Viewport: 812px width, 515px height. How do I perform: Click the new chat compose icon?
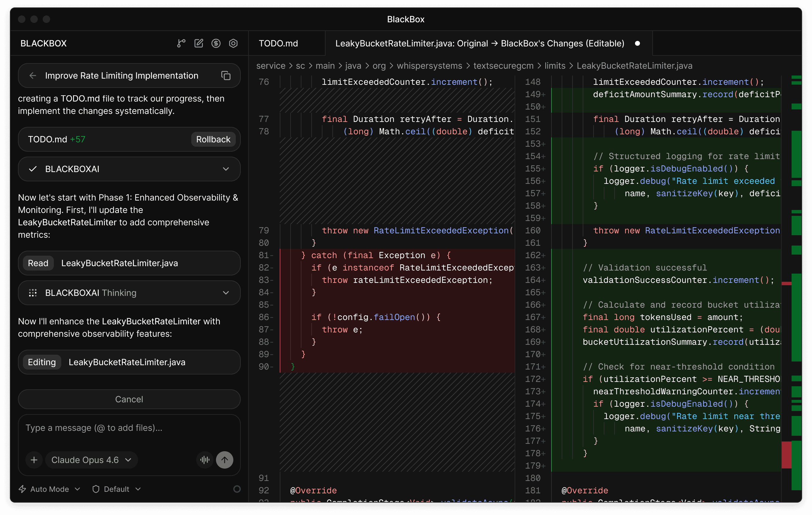199,43
